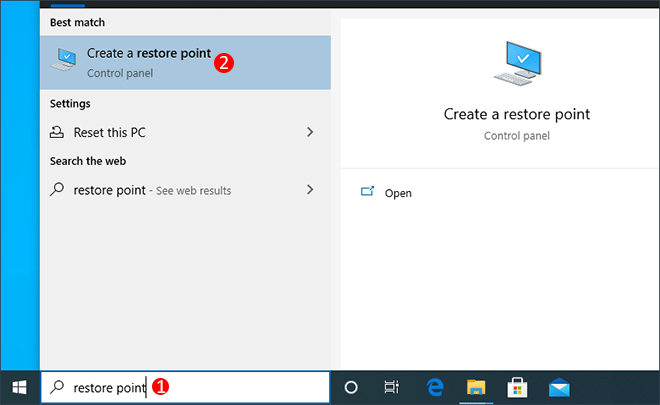
Task: Open File Explorer from the taskbar
Action: click(x=476, y=387)
